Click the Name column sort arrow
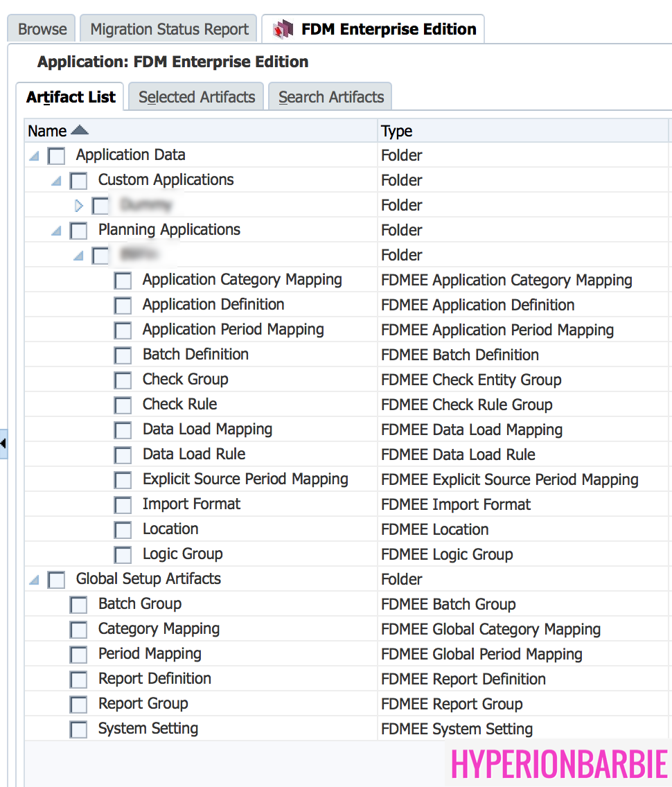The image size is (672, 787). click(x=80, y=130)
